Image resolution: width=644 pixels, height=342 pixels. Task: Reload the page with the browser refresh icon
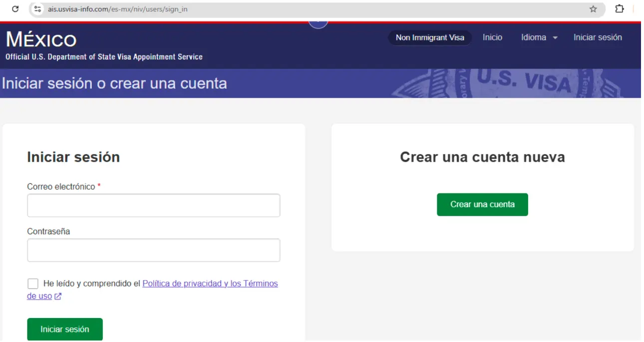click(x=15, y=9)
